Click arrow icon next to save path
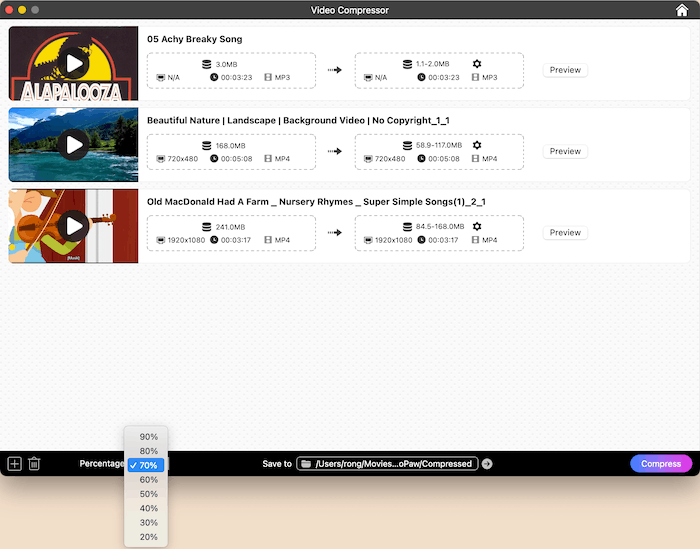Screen dimensions: 700x549 coord(487,464)
